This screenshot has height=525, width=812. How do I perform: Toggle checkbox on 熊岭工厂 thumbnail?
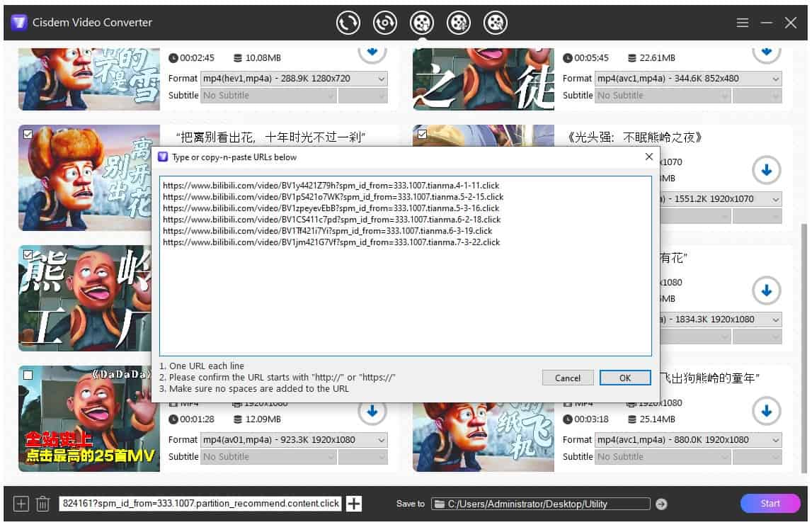pos(28,254)
